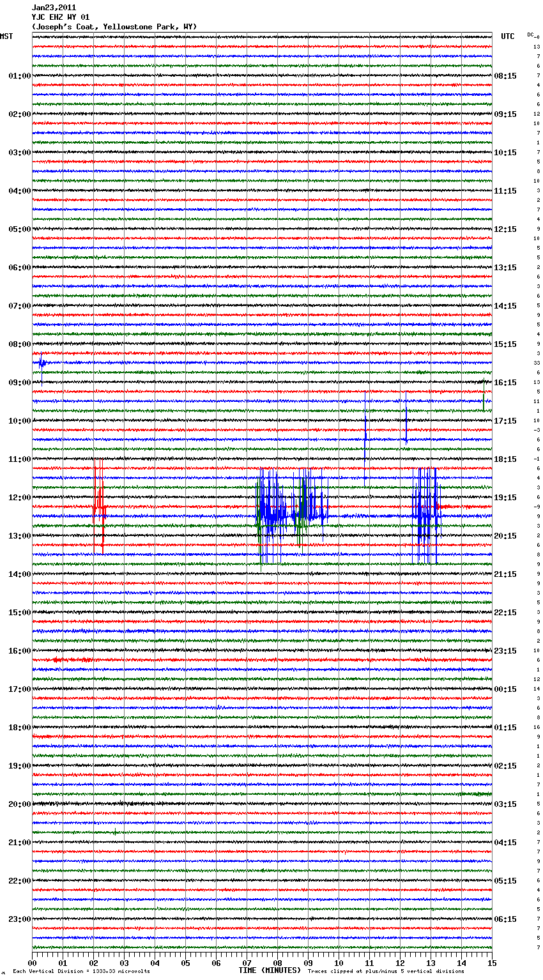This screenshot has width=543, height=980.
Task: Select the station code YJC EHZ WY 01
Action: pos(61,17)
